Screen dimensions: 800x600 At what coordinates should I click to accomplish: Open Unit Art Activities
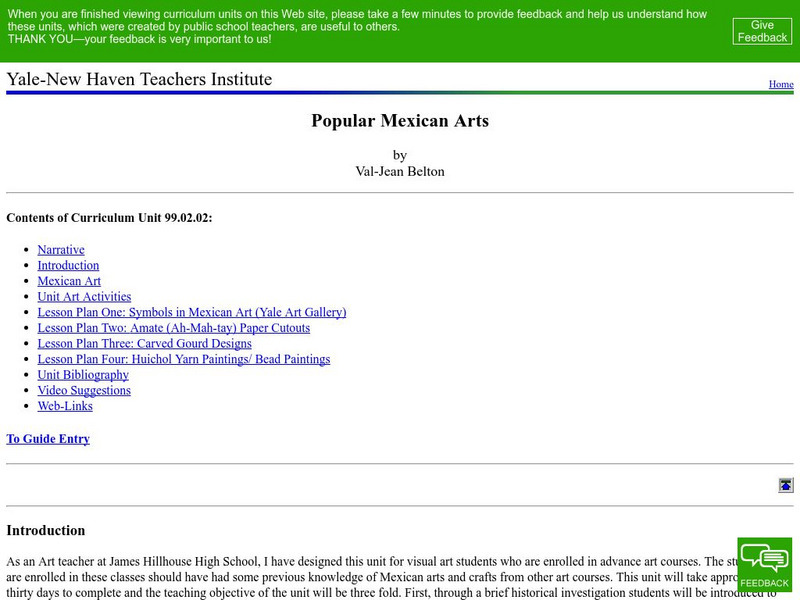pos(83,296)
